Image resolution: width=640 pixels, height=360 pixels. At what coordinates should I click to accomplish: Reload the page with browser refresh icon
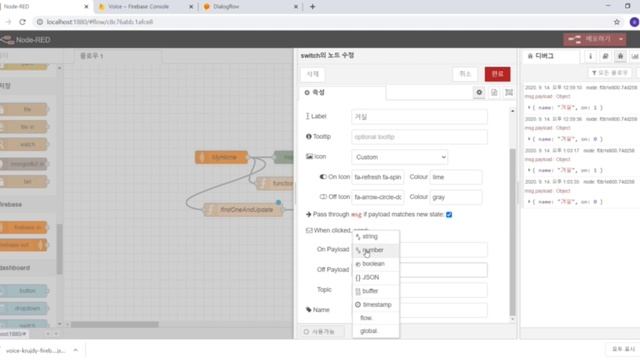[x=22, y=22]
